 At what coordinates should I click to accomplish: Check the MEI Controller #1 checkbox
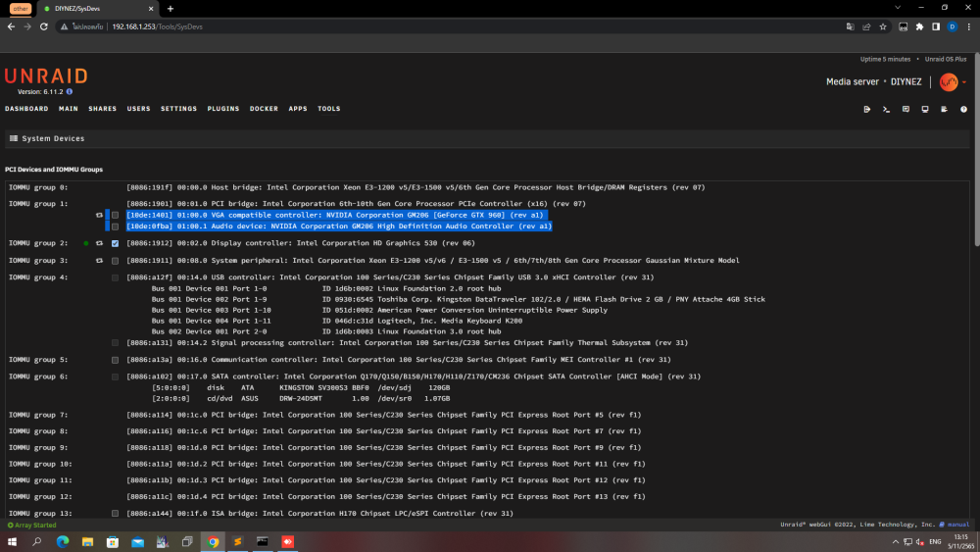[x=115, y=360]
